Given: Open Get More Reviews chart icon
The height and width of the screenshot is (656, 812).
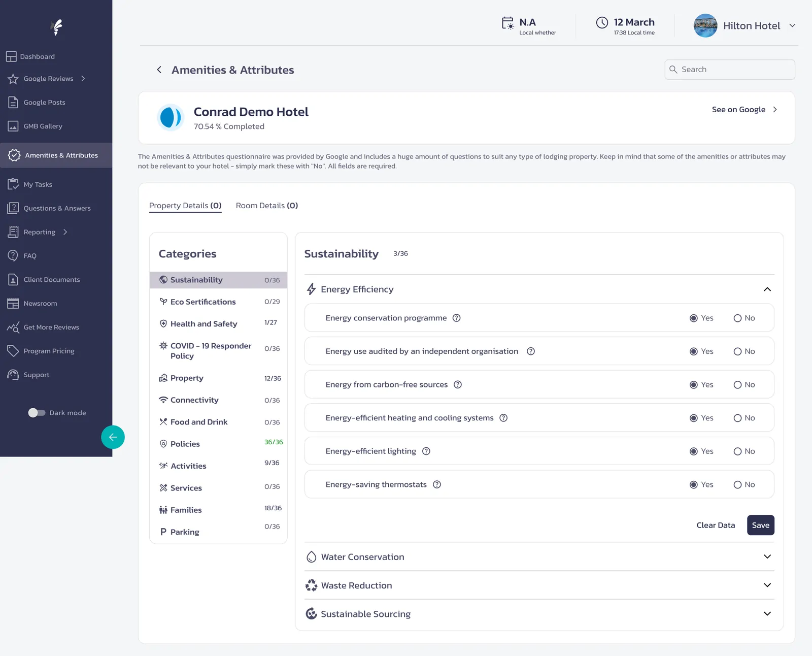Looking at the screenshot, I should [x=13, y=327].
